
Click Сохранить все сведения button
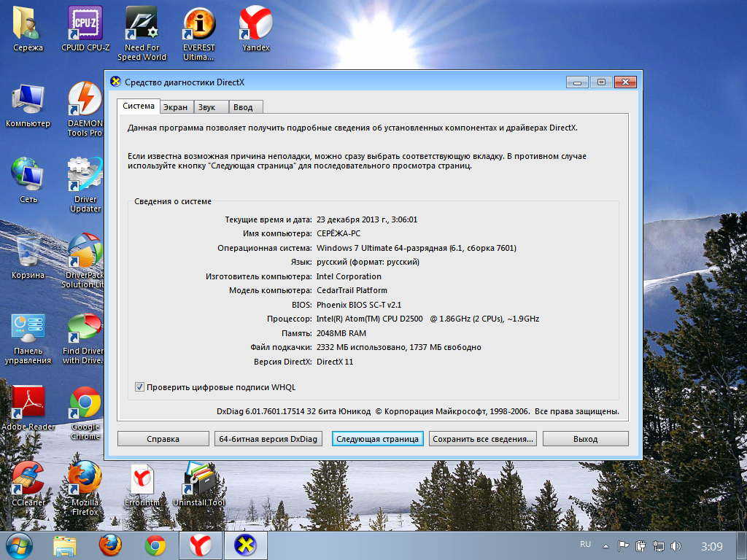pyautogui.click(x=483, y=438)
